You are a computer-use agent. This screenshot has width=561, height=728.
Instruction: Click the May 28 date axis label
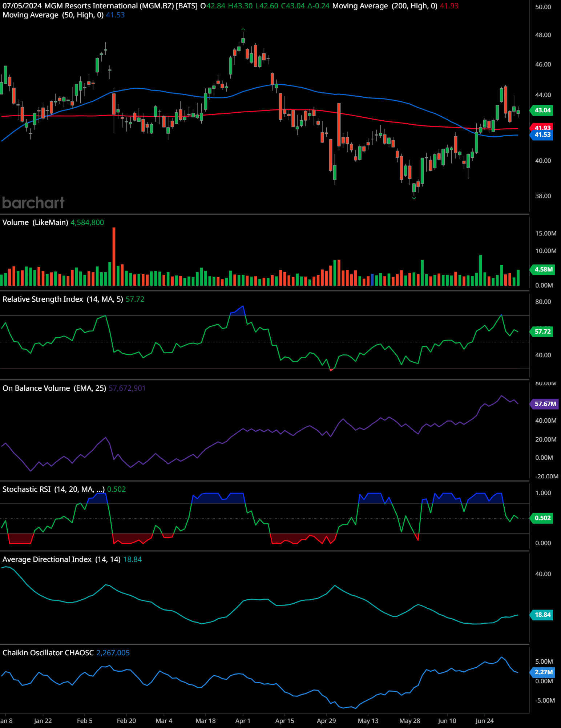(x=410, y=721)
